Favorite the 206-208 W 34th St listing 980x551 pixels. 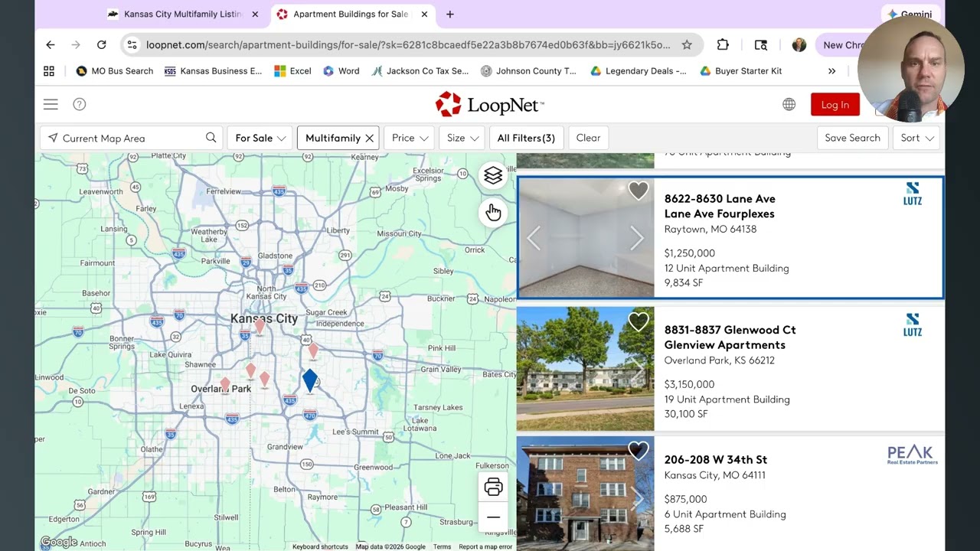click(638, 451)
